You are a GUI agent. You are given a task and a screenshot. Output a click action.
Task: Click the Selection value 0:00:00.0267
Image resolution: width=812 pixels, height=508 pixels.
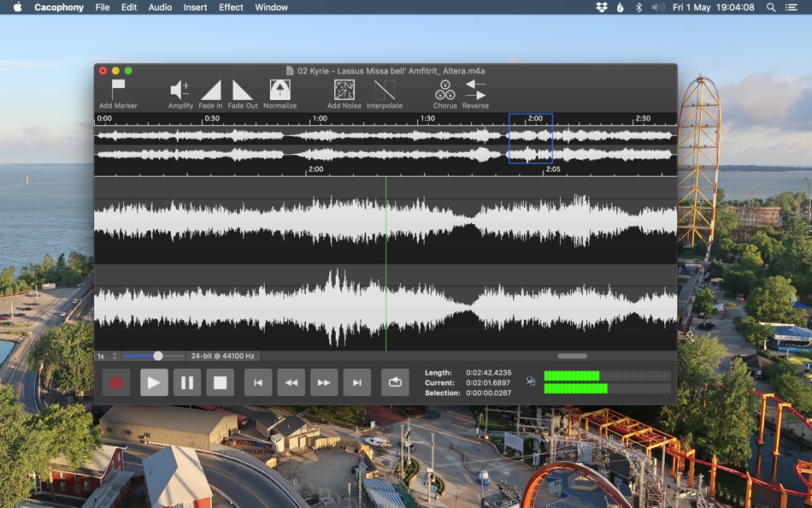(x=488, y=393)
